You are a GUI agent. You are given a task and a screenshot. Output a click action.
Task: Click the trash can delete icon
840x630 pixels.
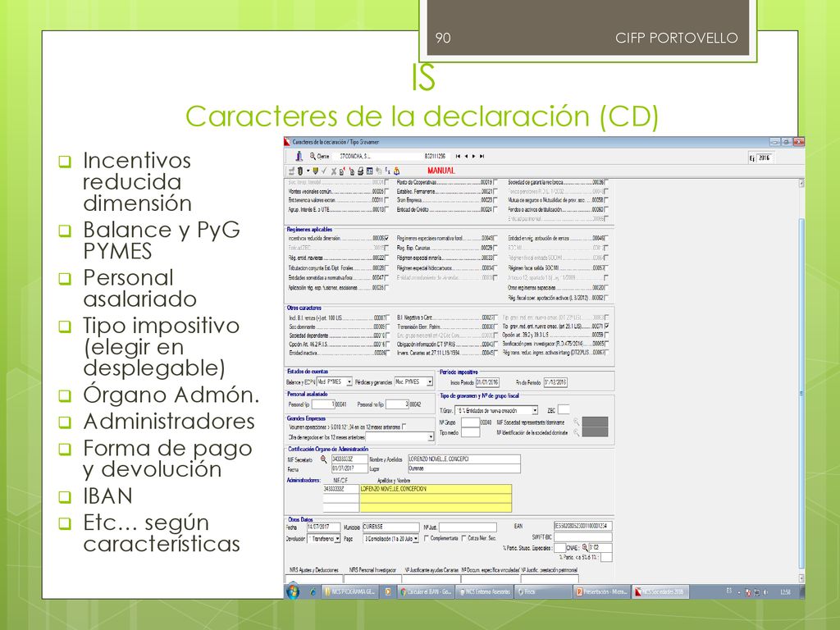click(x=300, y=171)
